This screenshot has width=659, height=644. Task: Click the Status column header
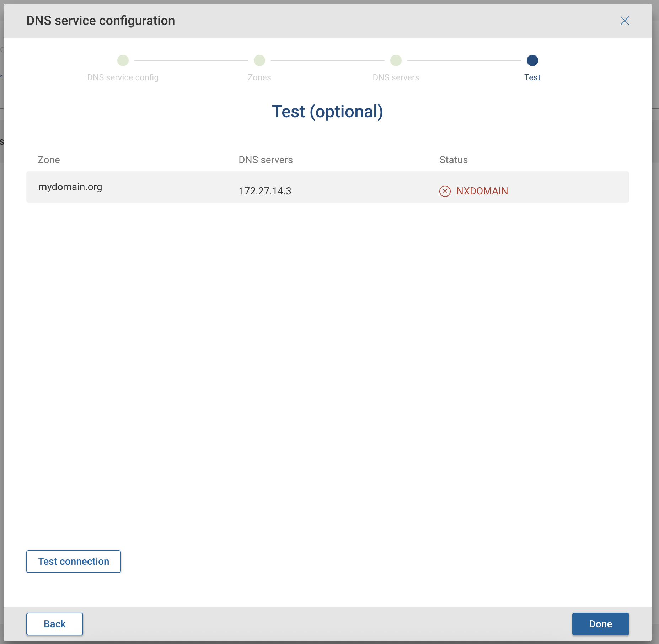pyautogui.click(x=453, y=160)
